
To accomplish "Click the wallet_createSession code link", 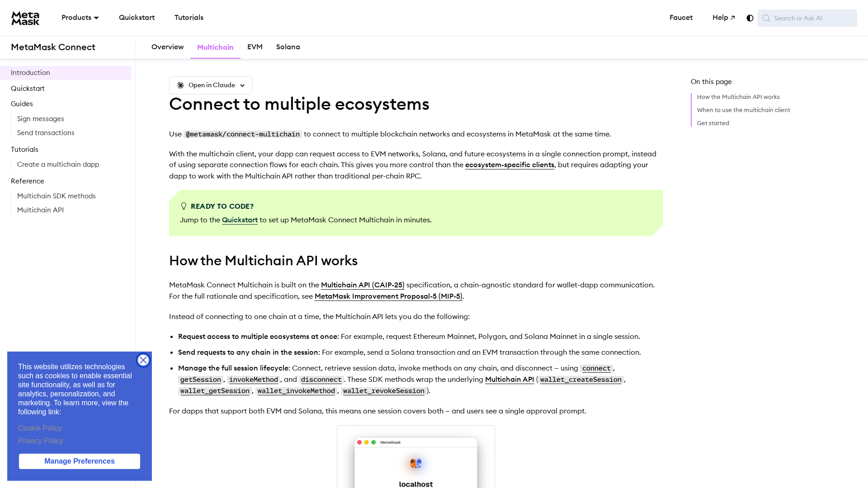I will point(581,380).
